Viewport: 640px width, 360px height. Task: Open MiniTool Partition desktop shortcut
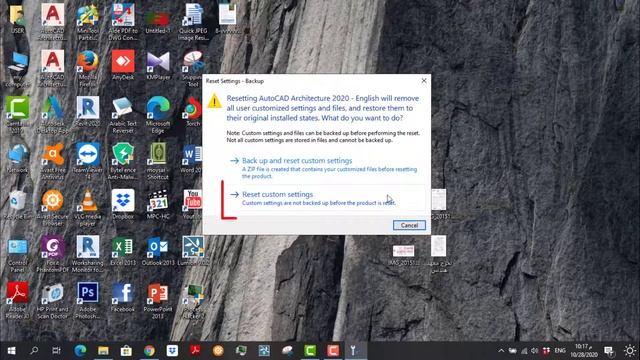pyautogui.click(x=87, y=21)
